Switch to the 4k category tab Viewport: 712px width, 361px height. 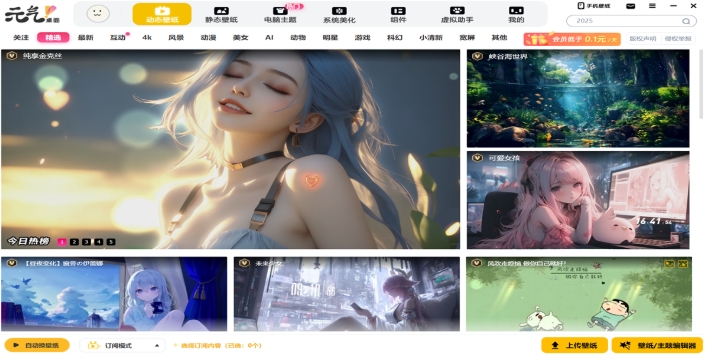click(x=147, y=38)
